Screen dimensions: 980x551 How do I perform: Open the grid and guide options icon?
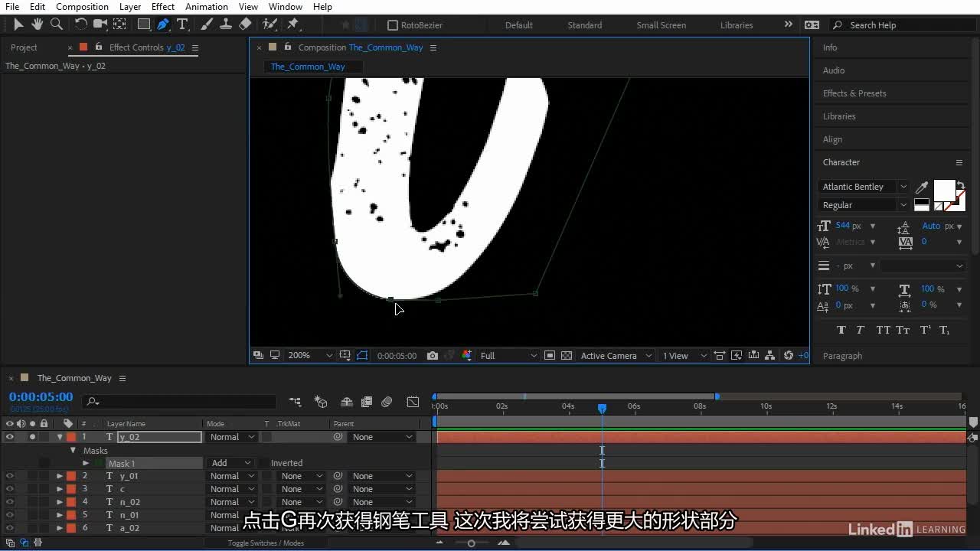[345, 356]
